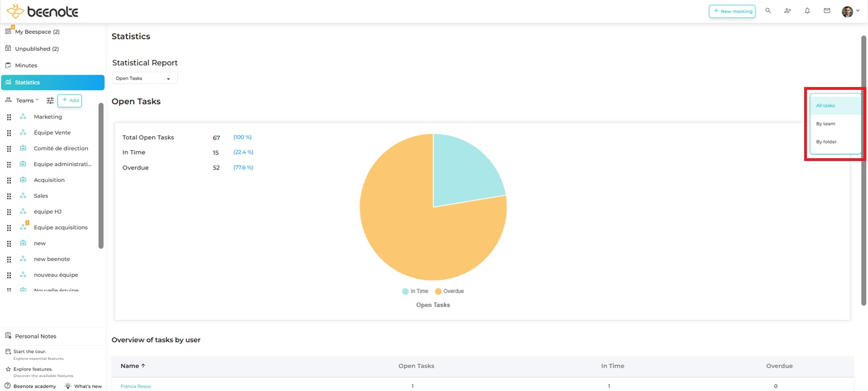The width and height of the screenshot is (868, 391).
Task: Open the Minutes section icon
Action: click(x=7, y=65)
